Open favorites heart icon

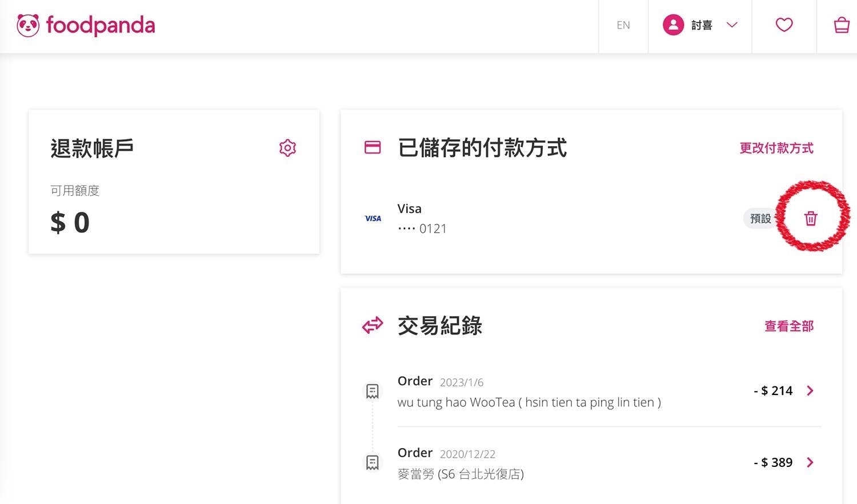(x=784, y=25)
